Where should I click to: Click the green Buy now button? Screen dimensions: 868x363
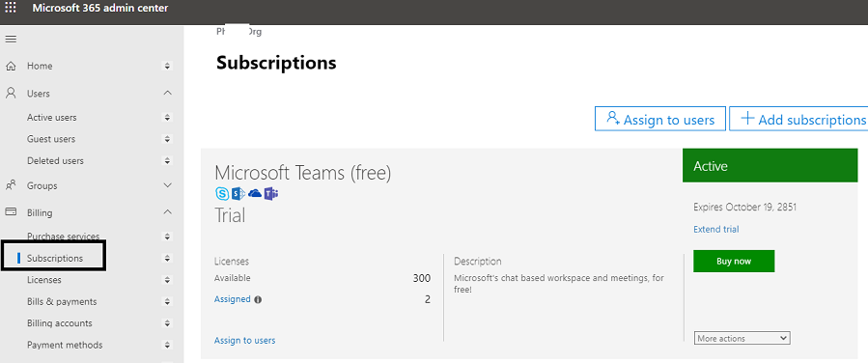734,262
